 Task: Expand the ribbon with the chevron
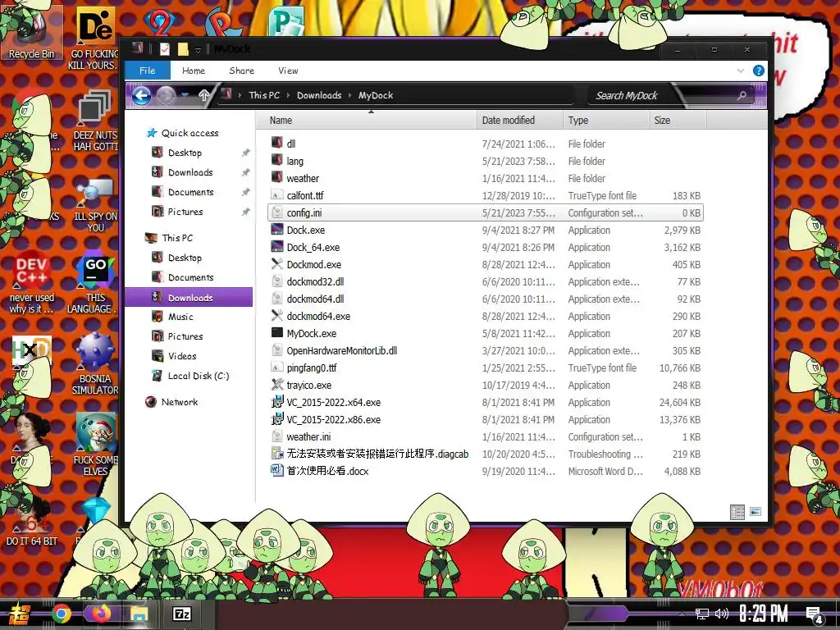pos(741,71)
